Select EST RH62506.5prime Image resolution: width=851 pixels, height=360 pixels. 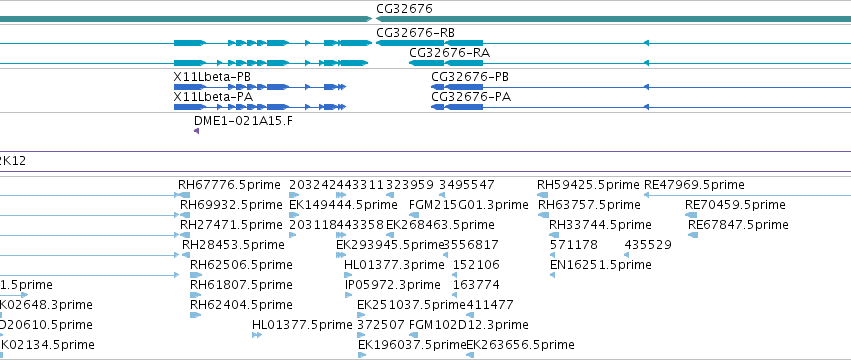coord(242,265)
